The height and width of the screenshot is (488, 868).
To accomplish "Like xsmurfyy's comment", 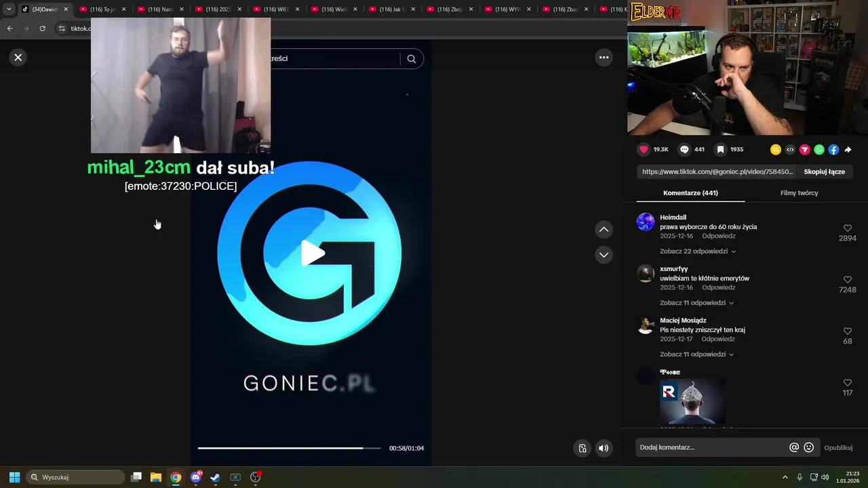I will point(847,280).
